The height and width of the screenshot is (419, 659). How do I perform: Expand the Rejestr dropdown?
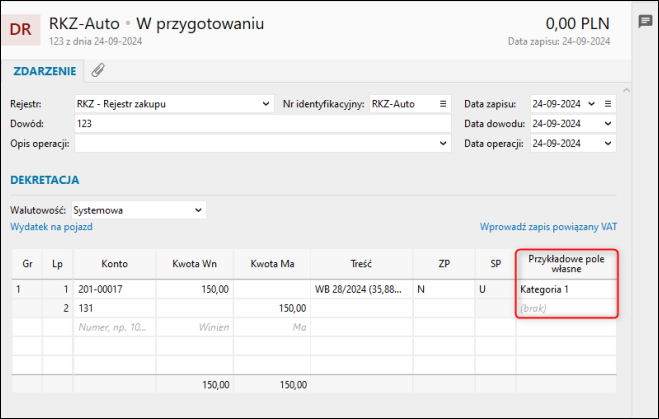click(266, 104)
